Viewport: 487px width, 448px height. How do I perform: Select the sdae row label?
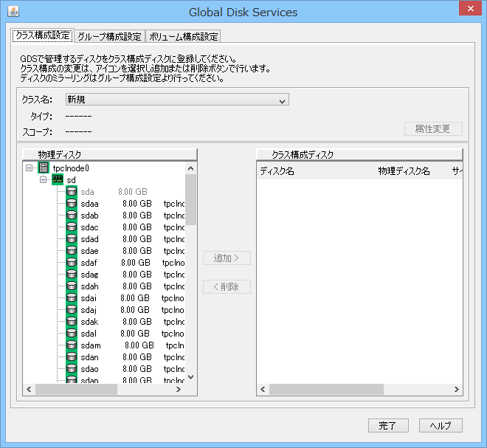pos(89,251)
